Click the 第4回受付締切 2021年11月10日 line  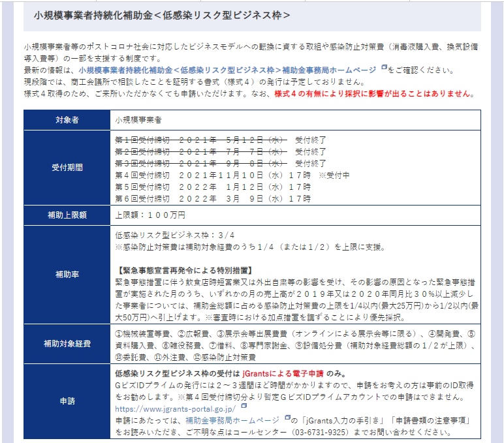point(232,175)
